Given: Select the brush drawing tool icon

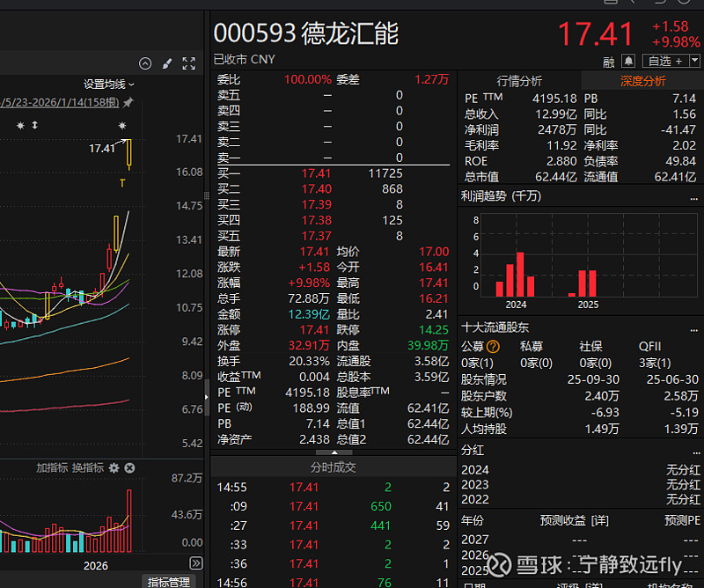Looking at the screenshot, I should [x=167, y=63].
